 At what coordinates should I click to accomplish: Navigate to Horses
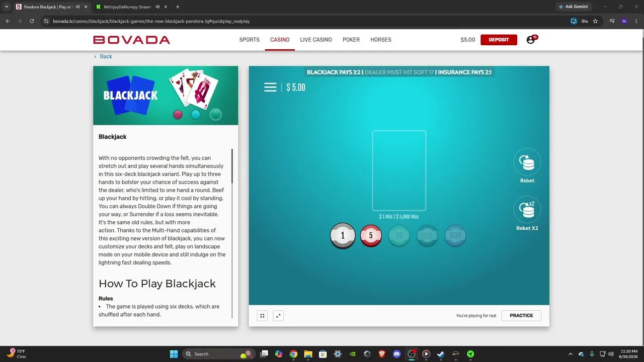(x=381, y=40)
